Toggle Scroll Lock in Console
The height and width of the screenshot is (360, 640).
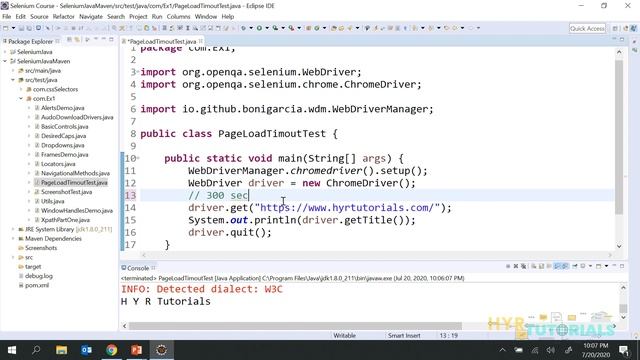pos(542,266)
